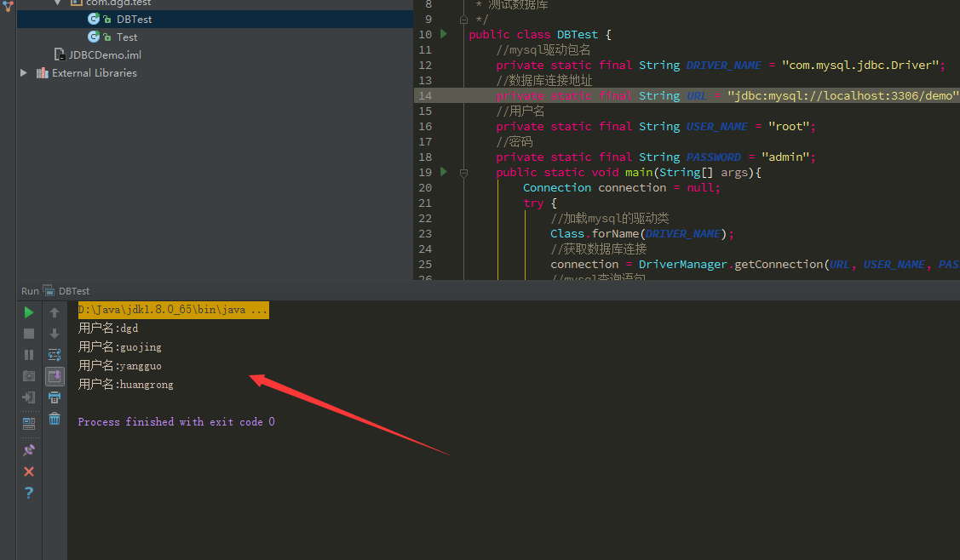960x560 pixels.
Task: Pin the Run tool window
Action: tap(28, 449)
